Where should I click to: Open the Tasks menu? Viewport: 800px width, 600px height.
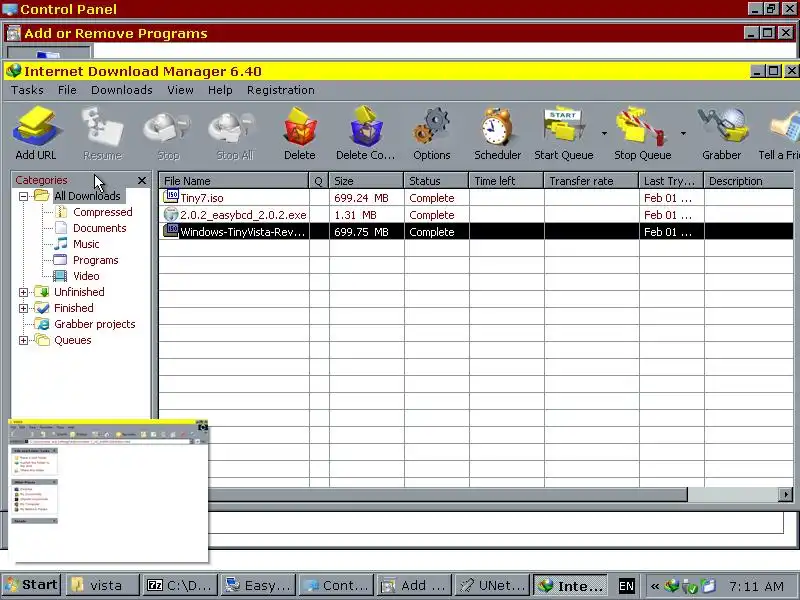coord(27,90)
